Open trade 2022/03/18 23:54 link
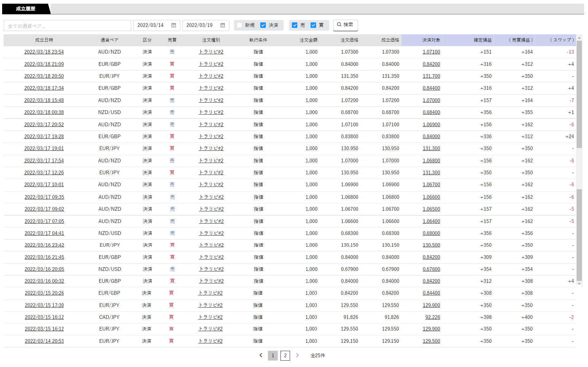Viewport: 588px width, 367px height. click(x=44, y=52)
